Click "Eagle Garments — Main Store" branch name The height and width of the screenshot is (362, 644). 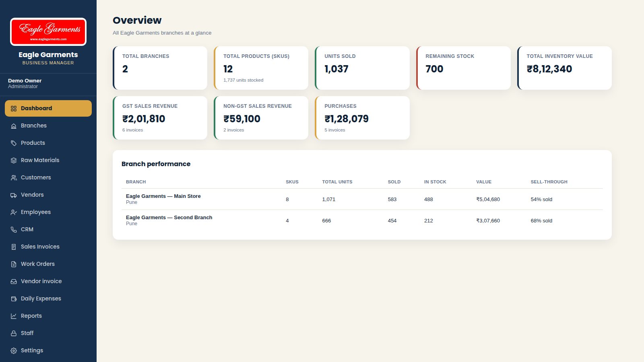pyautogui.click(x=163, y=196)
